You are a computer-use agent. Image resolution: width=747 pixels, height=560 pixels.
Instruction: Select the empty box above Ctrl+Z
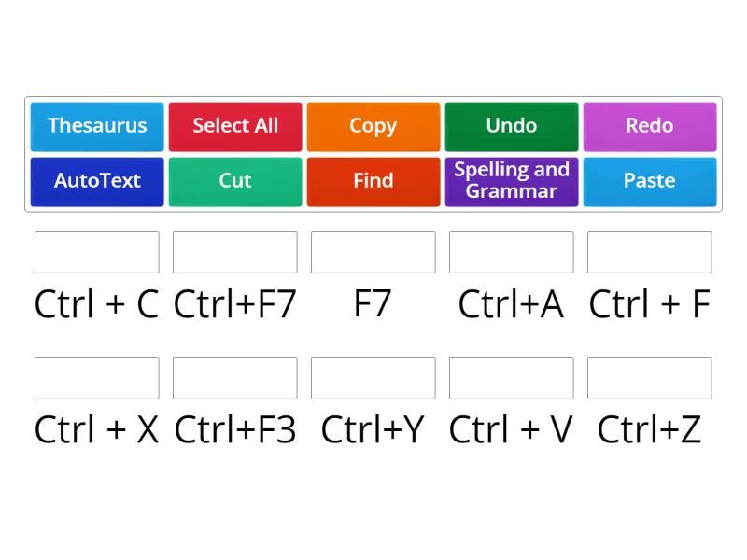coord(650,378)
